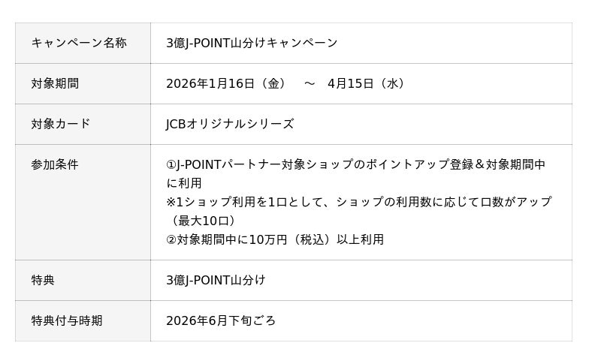Select the 特典付与時期 row label

[x=67, y=320]
